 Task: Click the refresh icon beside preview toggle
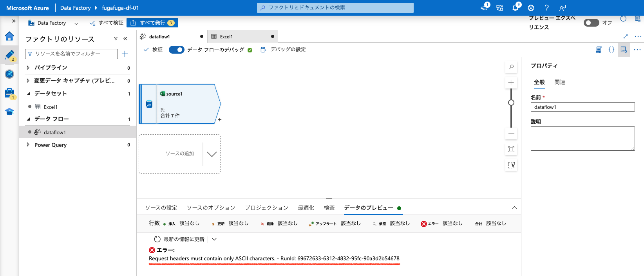[623, 19]
